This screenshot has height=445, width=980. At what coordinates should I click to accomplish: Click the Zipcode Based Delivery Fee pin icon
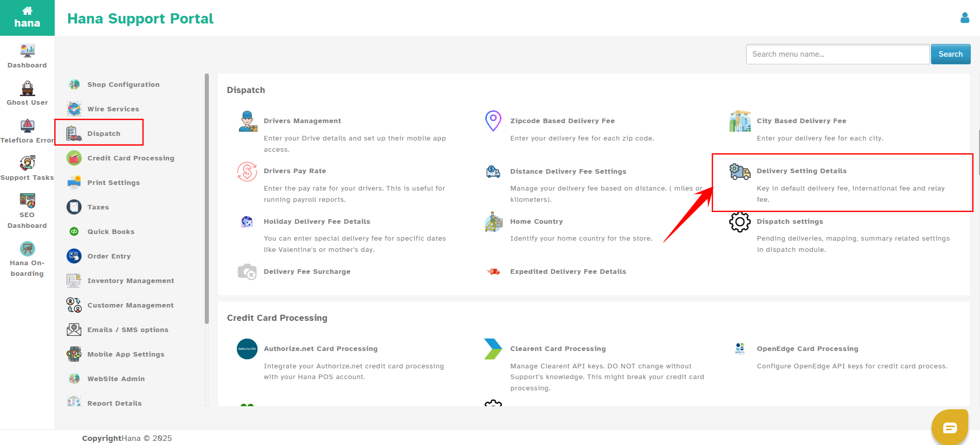coord(493,121)
